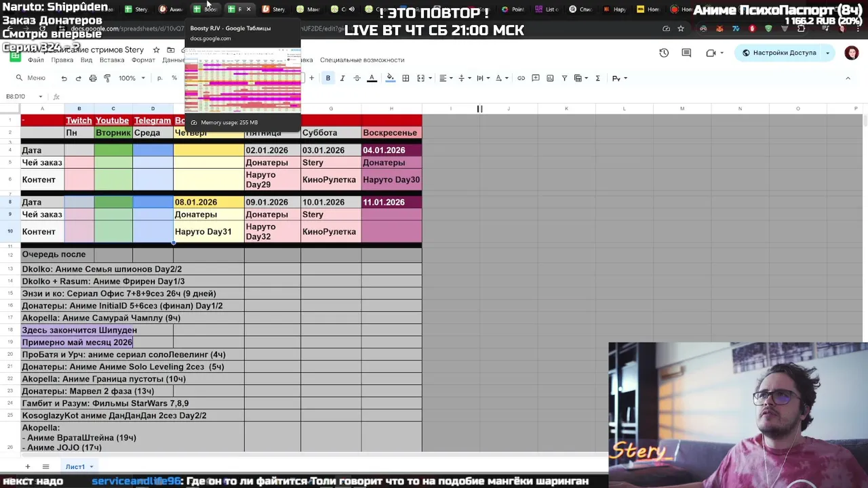Collapse the toolbar with the chevron arrow
868x488 pixels.
(x=848, y=79)
